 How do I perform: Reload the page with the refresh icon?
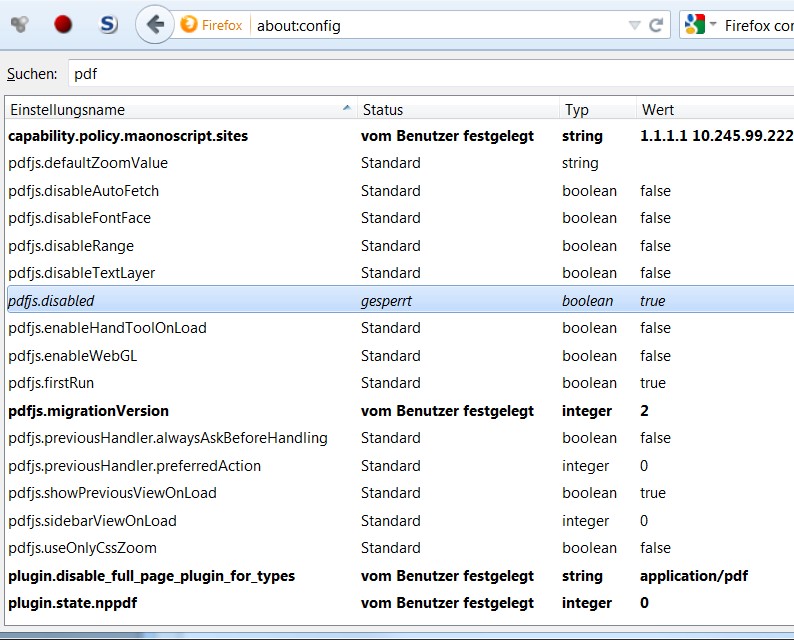point(656,25)
